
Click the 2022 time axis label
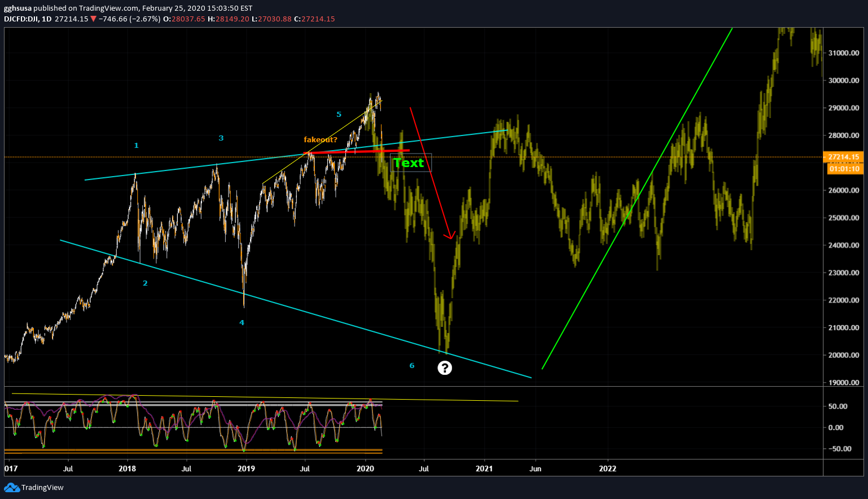(608, 469)
